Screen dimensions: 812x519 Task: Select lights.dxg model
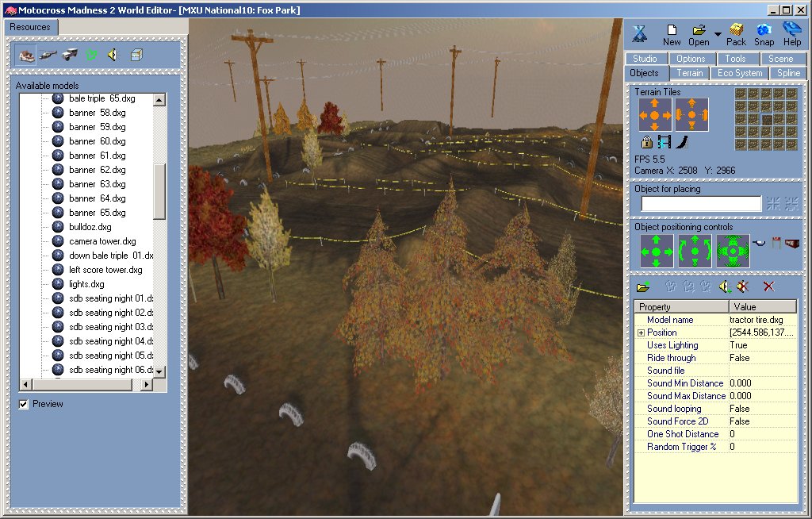pos(86,284)
